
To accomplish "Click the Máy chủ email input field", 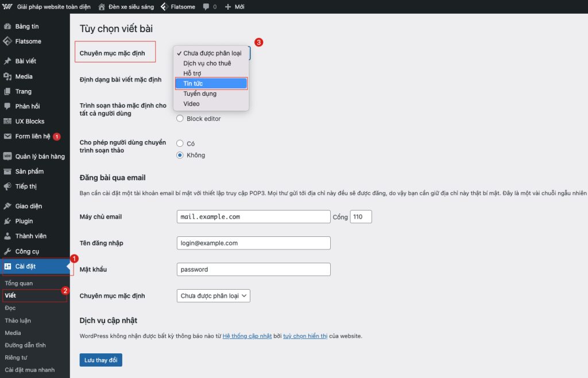I will 254,217.
